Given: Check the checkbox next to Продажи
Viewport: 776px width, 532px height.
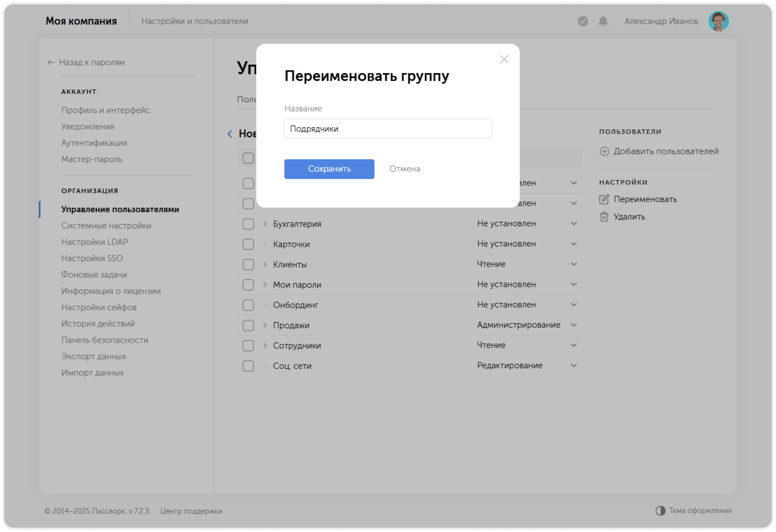Looking at the screenshot, I should 248,325.
